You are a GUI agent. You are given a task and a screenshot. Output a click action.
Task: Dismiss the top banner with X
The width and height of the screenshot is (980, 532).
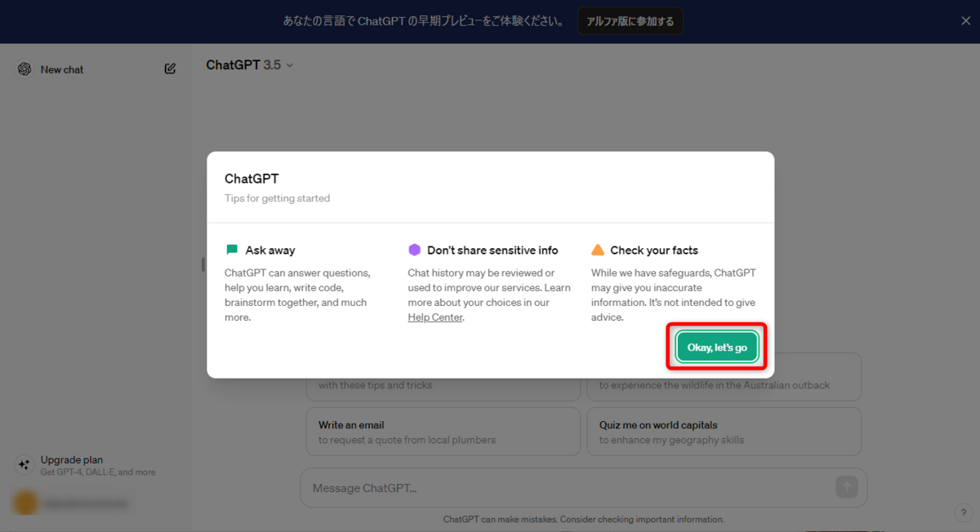tap(965, 21)
